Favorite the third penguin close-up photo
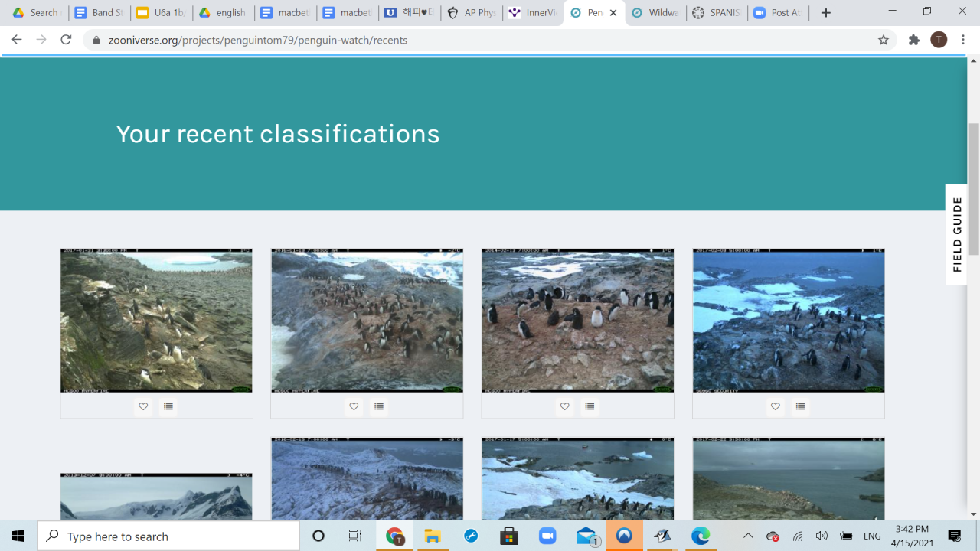This screenshot has height=551, width=980. [x=565, y=406]
